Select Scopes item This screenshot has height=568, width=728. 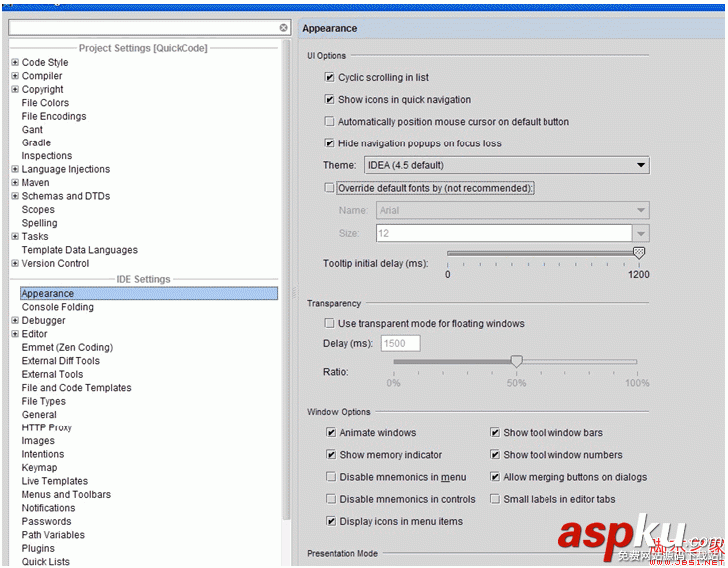[x=38, y=209]
